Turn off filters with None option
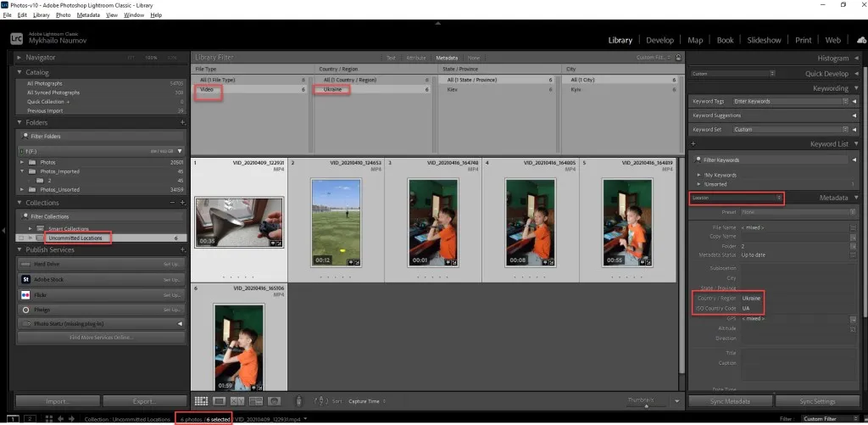868x425 pixels. point(473,58)
